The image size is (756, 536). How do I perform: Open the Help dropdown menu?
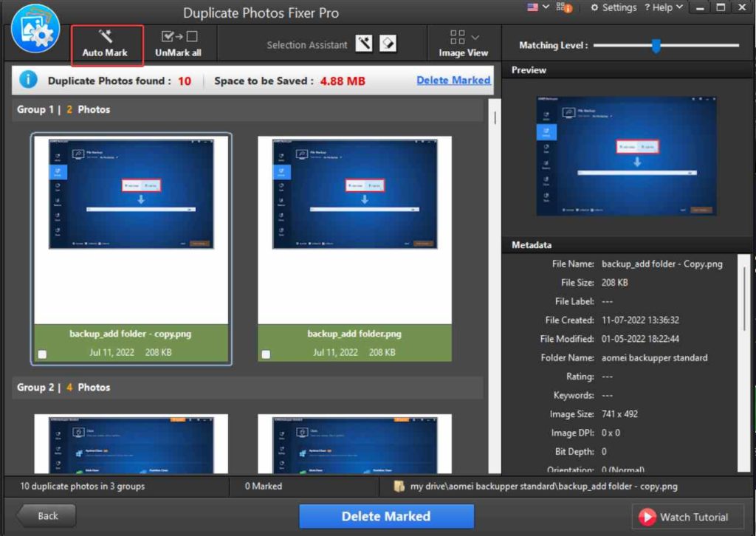(664, 7)
